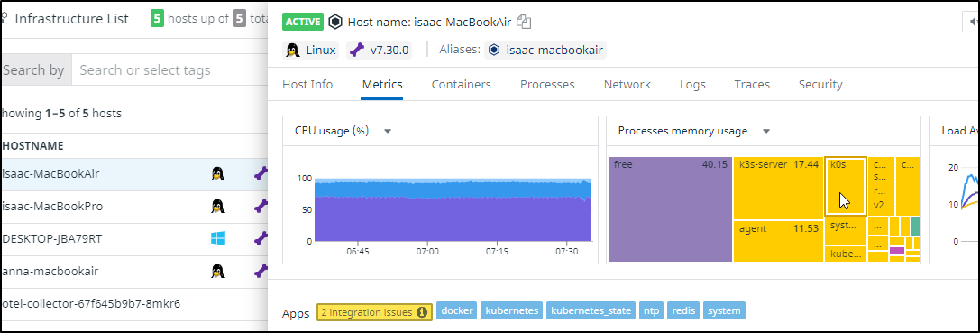Select the otel-collector-67f645b9b7-8mkr6 host row
980x333 pixels.
133,304
